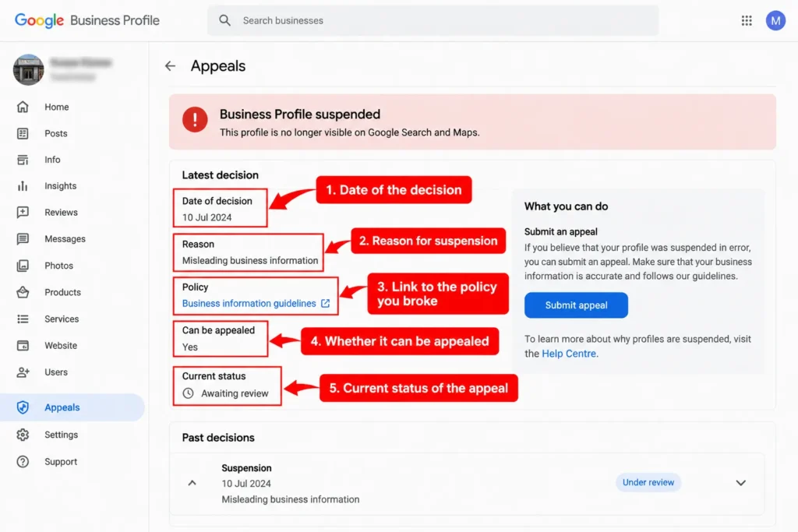This screenshot has width=798, height=532.
Task: Click the Website browser icon
Action: [x=23, y=345]
